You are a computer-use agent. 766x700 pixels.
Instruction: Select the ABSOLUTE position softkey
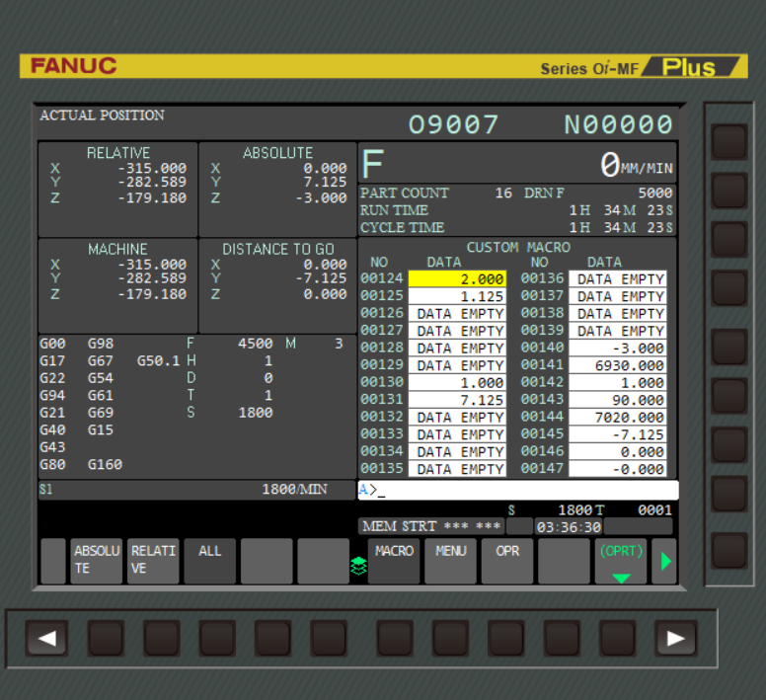[96, 561]
